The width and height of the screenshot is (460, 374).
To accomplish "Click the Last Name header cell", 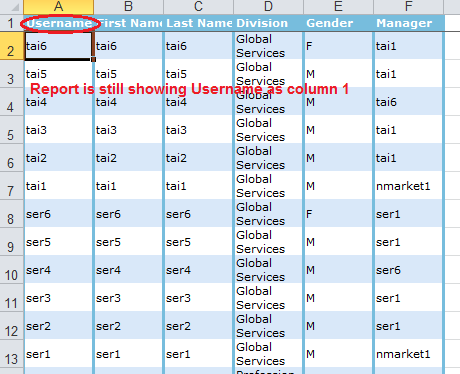I will point(199,23).
